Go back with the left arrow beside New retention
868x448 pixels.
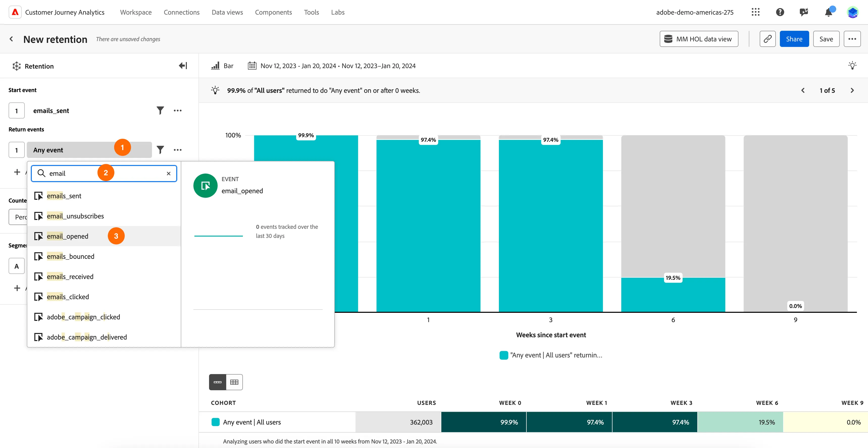tap(11, 39)
